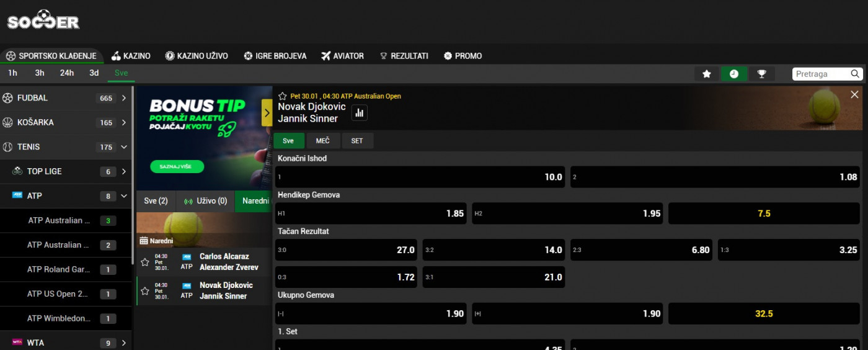Open the Kazino Uživo menu item
Screen dimensions: 868x350
tap(197, 56)
